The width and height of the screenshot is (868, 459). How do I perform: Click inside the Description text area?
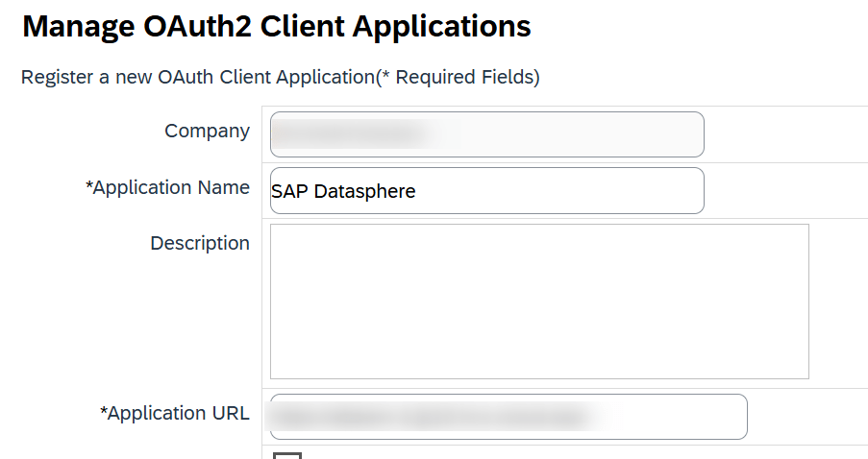tap(538, 302)
